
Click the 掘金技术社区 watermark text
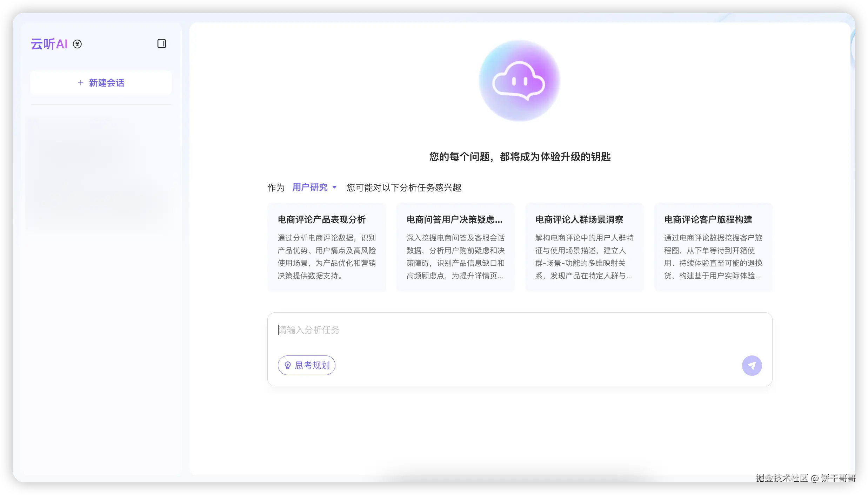[782, 478]
